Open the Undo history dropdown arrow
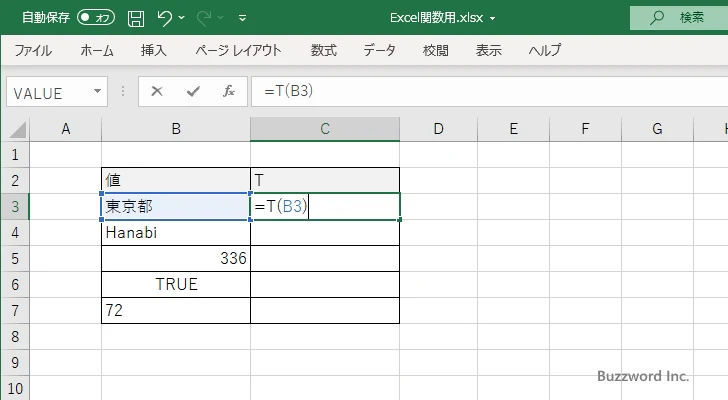728x400 pixels. point(185,18)
